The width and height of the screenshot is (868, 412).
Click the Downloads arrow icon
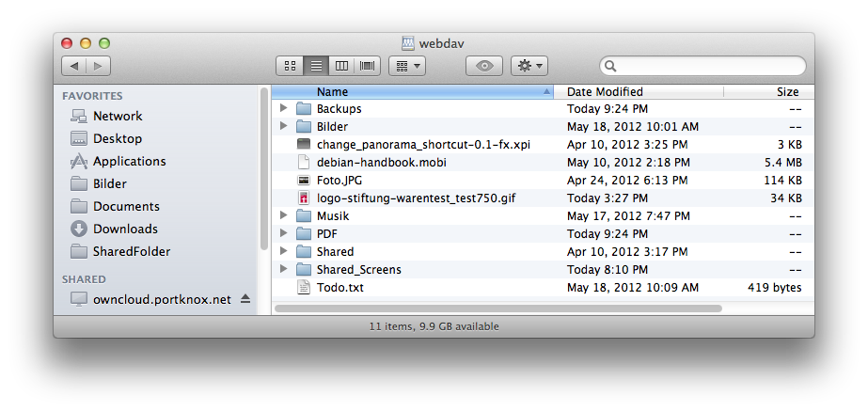point(79,229)
